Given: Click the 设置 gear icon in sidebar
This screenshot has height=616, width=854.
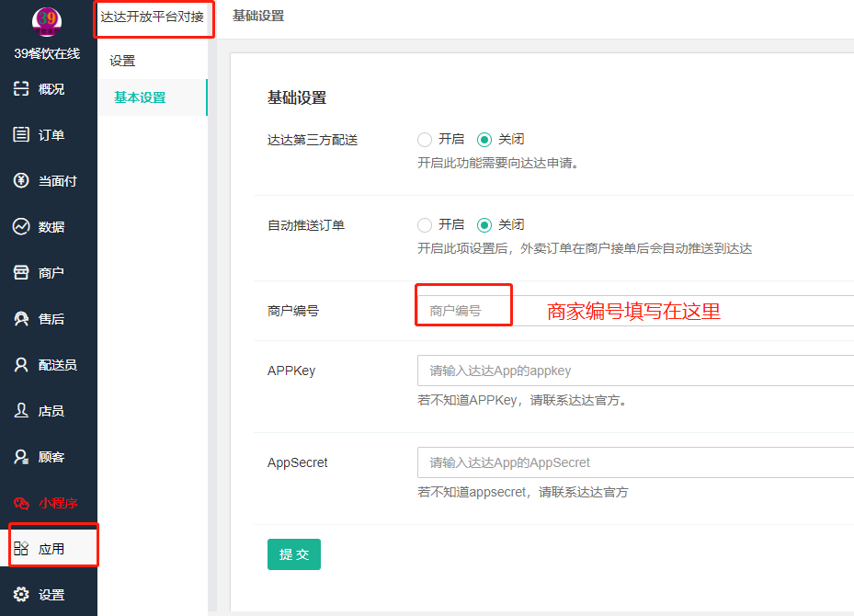Looking at the screenshot, I should (x=21, y=594).
